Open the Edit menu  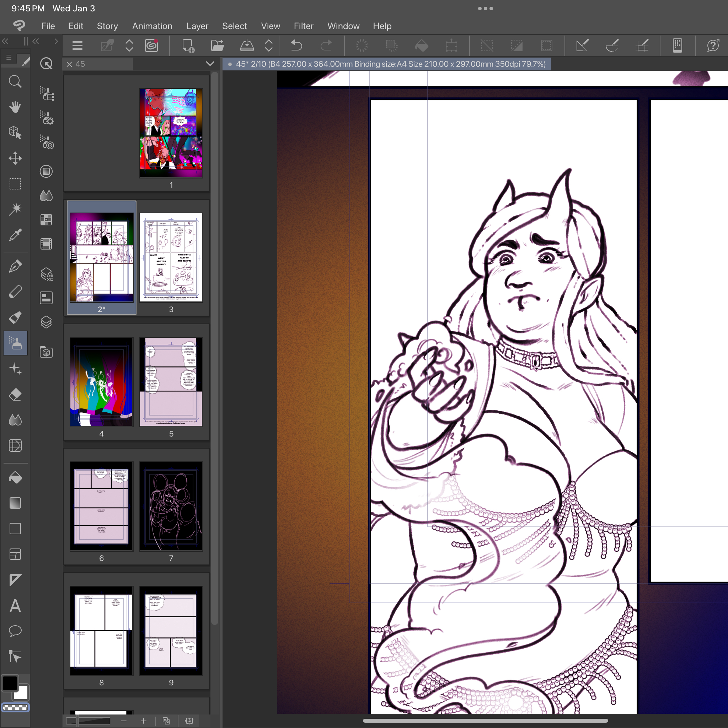point(75,26)
